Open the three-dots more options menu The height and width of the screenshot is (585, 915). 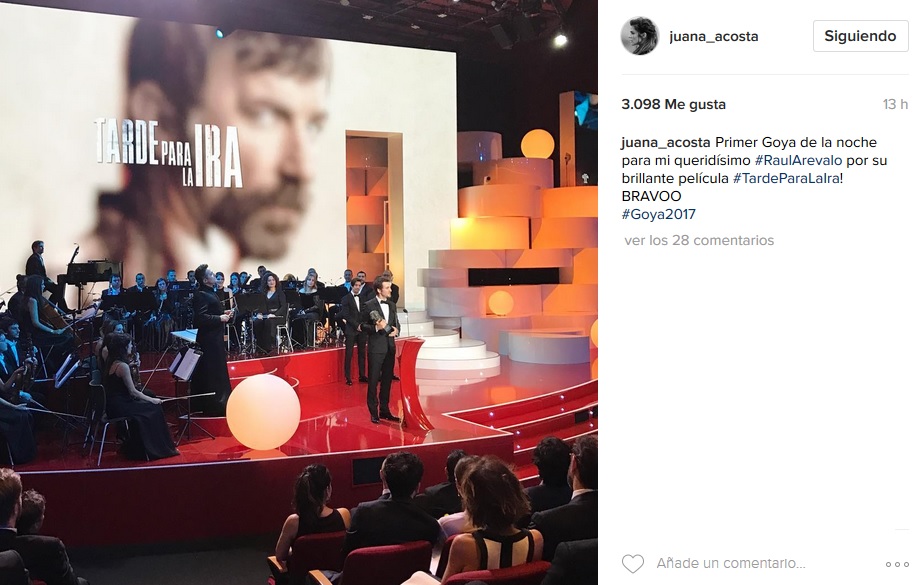[896, 564]
